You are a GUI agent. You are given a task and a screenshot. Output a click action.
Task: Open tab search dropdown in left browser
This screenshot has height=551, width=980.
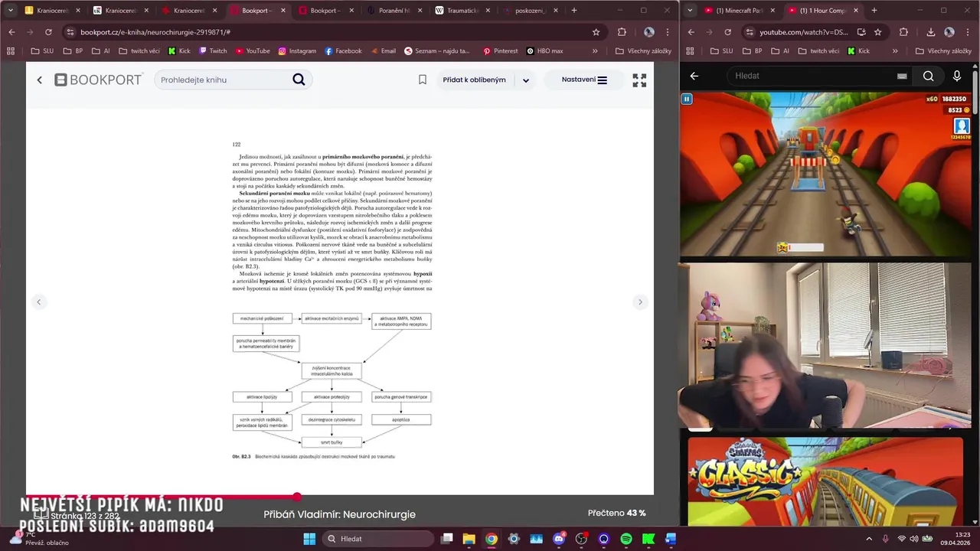[11, 10]
